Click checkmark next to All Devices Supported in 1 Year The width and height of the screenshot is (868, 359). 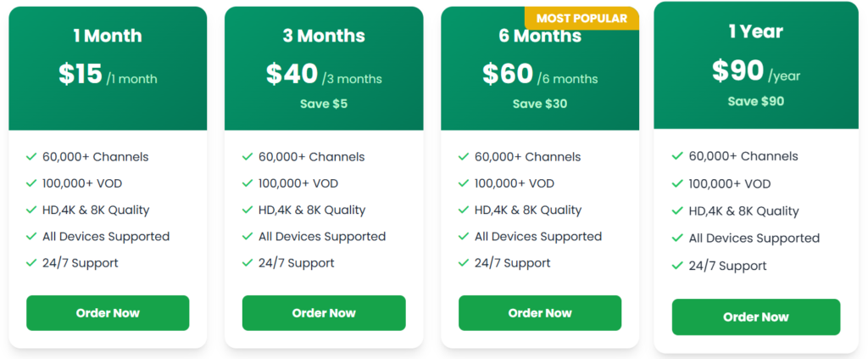[677, 238]
